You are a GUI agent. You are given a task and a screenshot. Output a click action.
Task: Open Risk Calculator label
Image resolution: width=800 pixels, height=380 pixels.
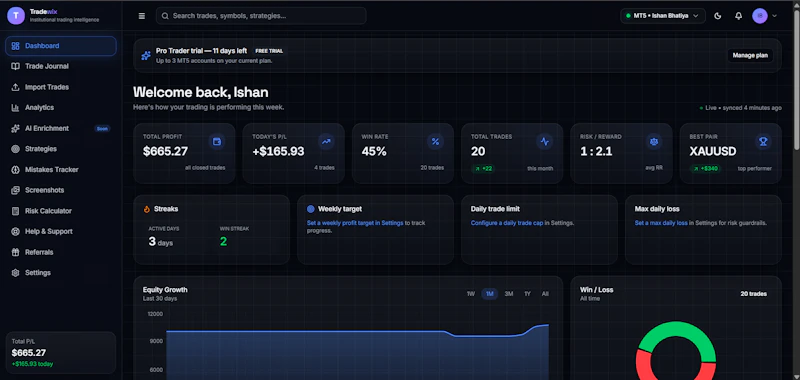click(48, 211)
